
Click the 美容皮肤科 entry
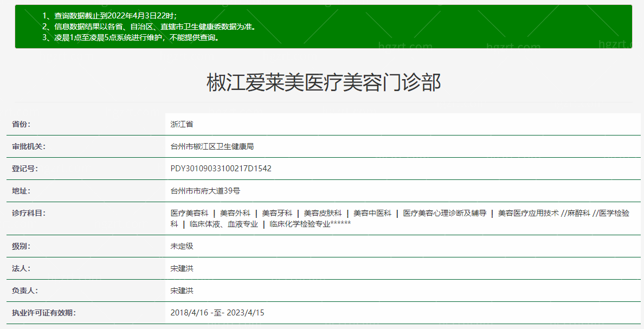pos(323,213)
